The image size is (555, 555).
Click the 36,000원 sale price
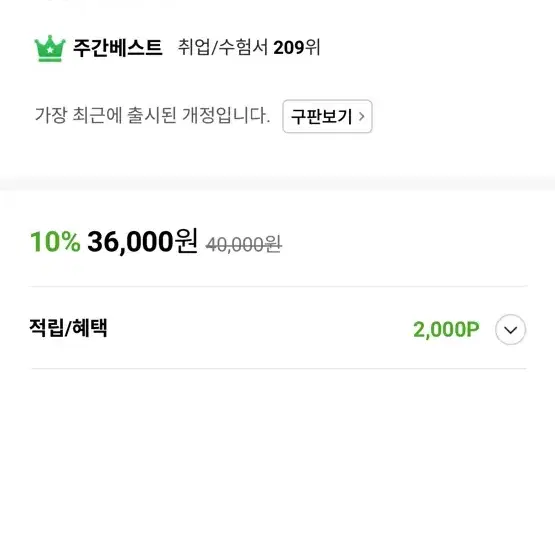[x=142, y=241]
